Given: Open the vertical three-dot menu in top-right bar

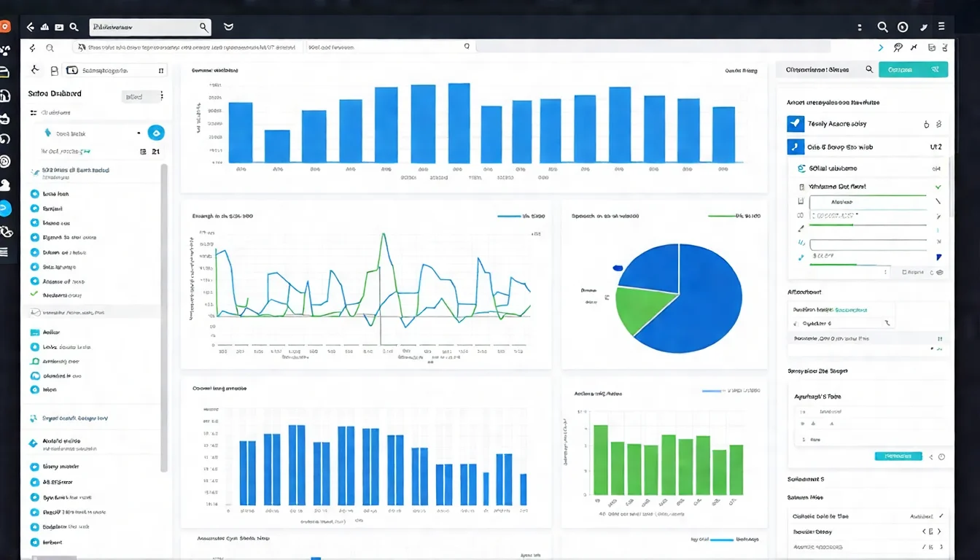Looking at the screenshot, I should pyautogui.click(x=860, y=27).
